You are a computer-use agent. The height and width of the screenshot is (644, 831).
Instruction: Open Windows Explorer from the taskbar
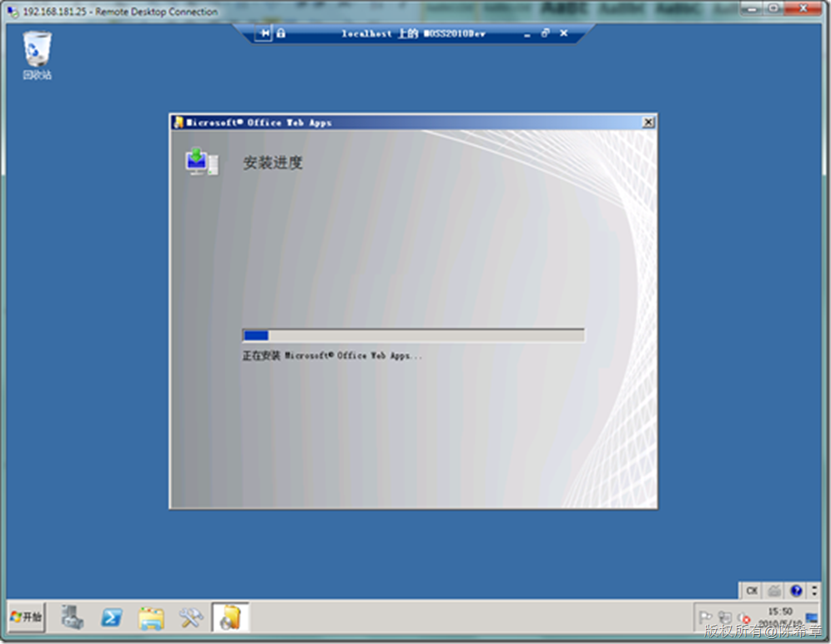pyautogui.click(x=151, y=618)
